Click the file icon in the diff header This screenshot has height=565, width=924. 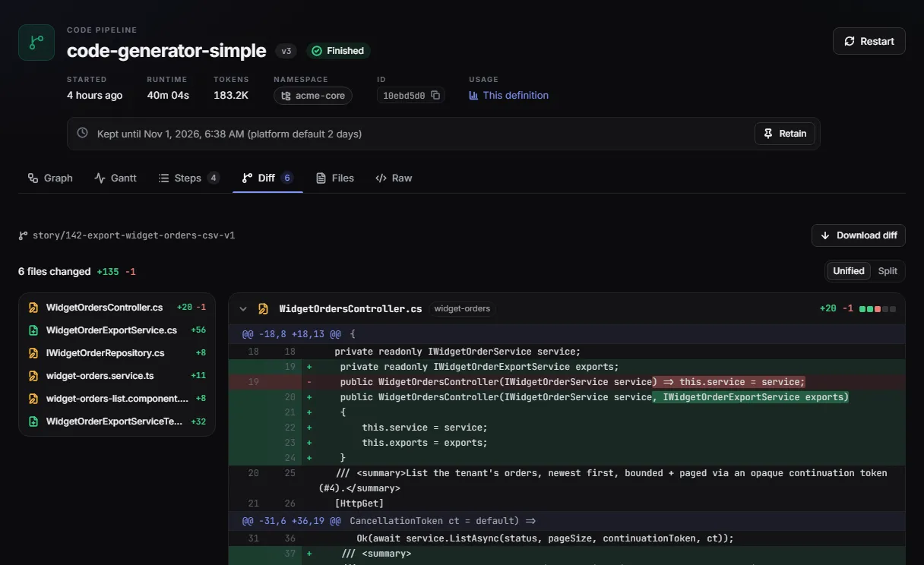(263, 309)
